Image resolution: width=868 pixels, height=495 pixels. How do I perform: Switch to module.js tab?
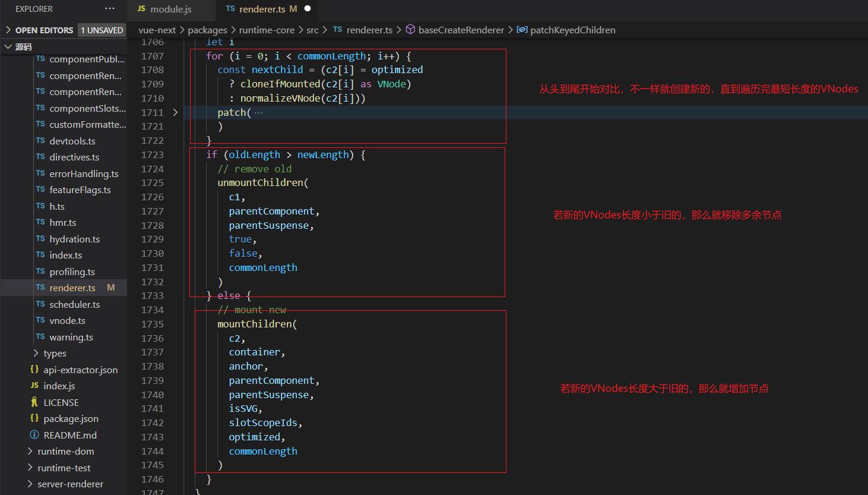(x=171, y=9)
